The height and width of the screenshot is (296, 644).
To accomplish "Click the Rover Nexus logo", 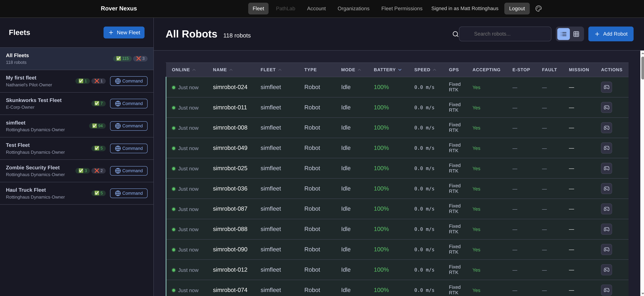I will click(x=119, y=9).
